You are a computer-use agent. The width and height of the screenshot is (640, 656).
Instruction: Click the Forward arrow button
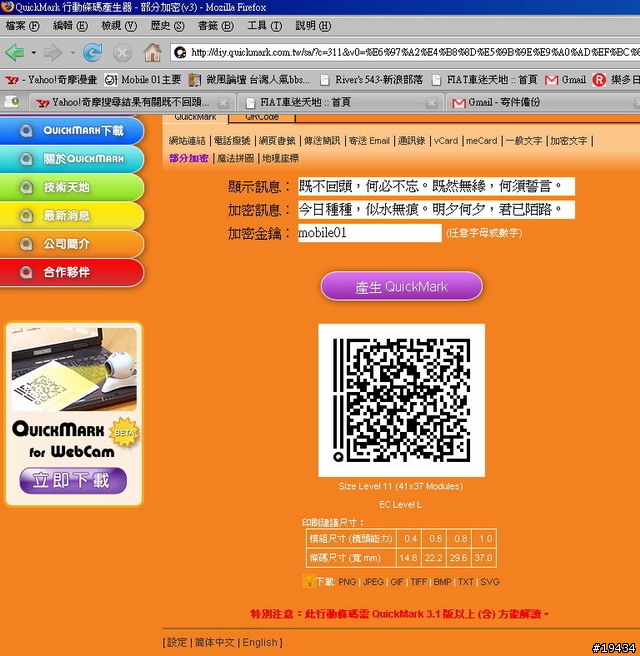click(x=53, y=53)
